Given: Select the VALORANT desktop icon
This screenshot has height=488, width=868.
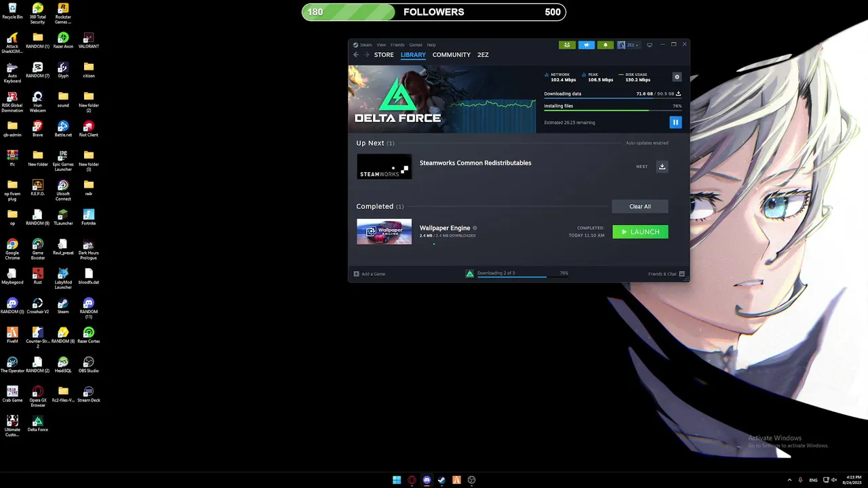Looking at the screenshot, I should pos(88,41).
